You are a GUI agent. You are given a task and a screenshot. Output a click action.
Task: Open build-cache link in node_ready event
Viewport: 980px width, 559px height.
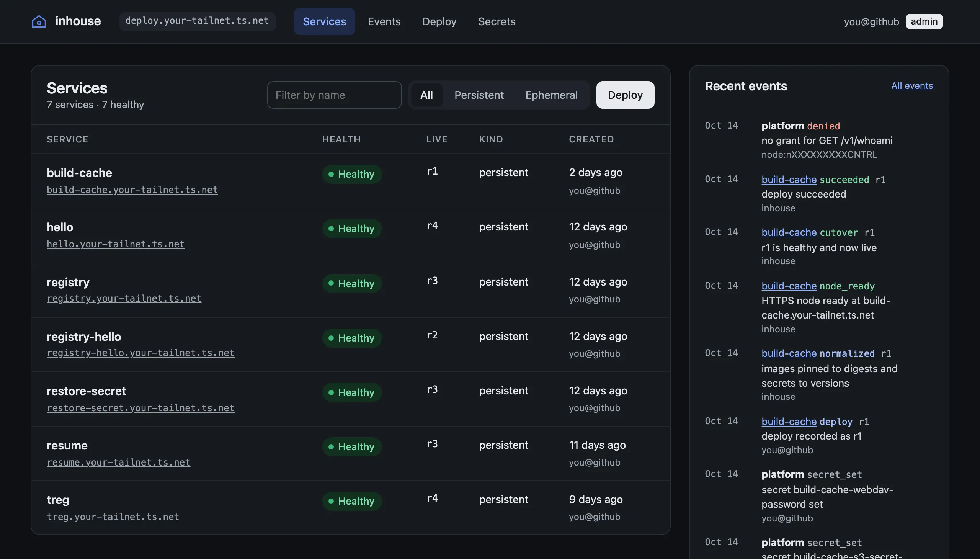pyautogui.click(x=789, y=286)
